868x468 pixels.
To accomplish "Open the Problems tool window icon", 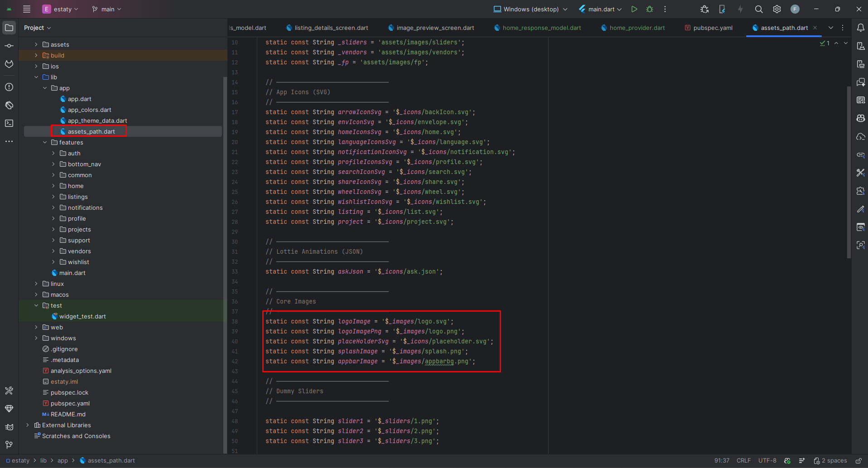I will coord(9,87).
